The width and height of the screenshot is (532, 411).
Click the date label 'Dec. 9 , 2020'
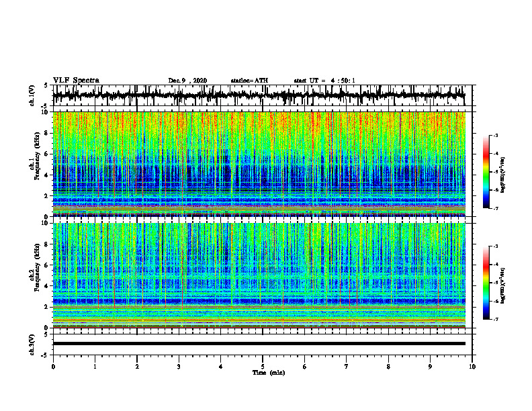[x=187, y=81]
